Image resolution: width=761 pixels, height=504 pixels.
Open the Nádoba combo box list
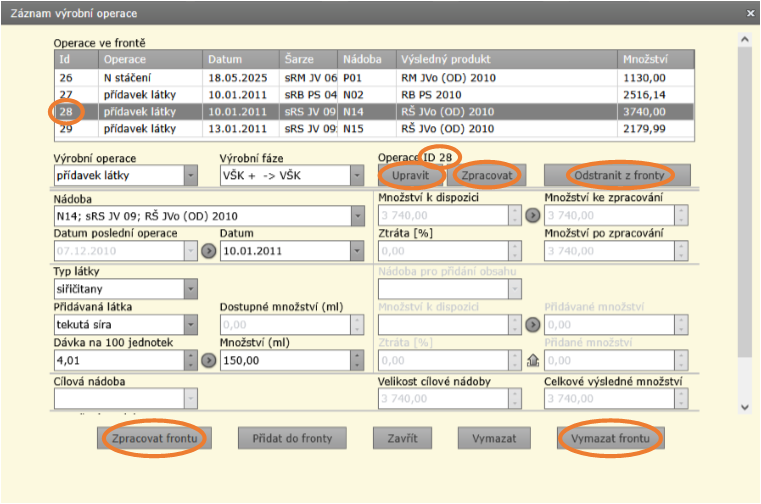click(x=357, y=215)
